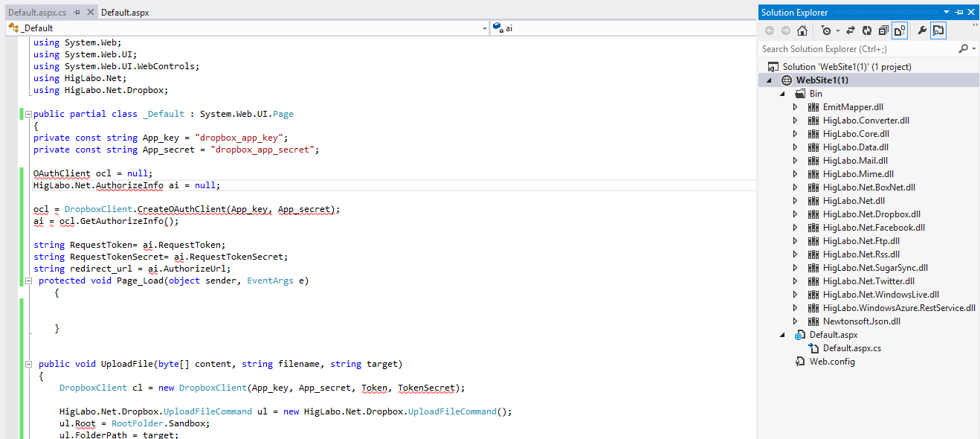Collapse the WebSite1(1) project node
980x439 pixels.
click(x=769, y=80)
